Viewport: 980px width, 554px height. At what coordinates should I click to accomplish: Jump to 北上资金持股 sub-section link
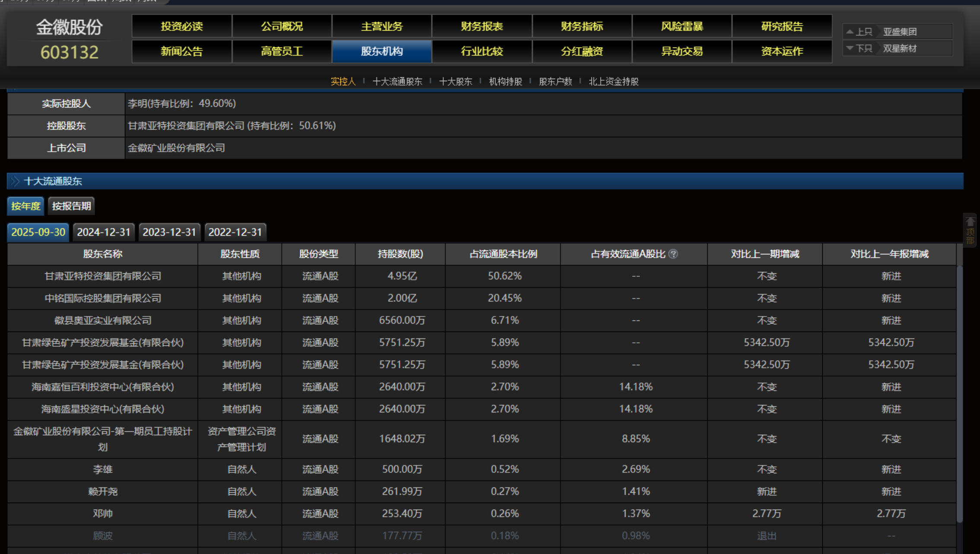point(614,82)
